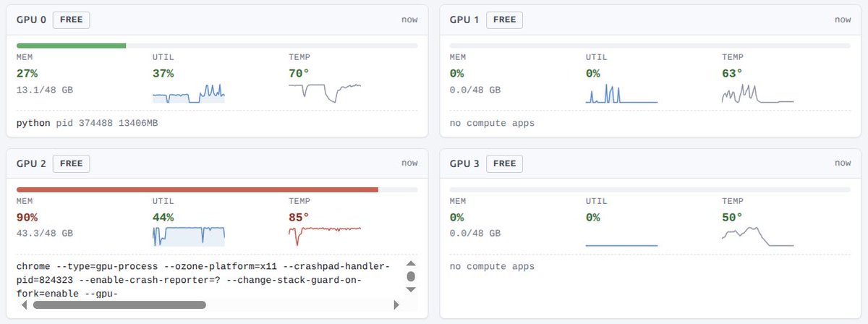Click the 37% utilization value
This screenshot has width=868, height=324.
coord(163,74)
